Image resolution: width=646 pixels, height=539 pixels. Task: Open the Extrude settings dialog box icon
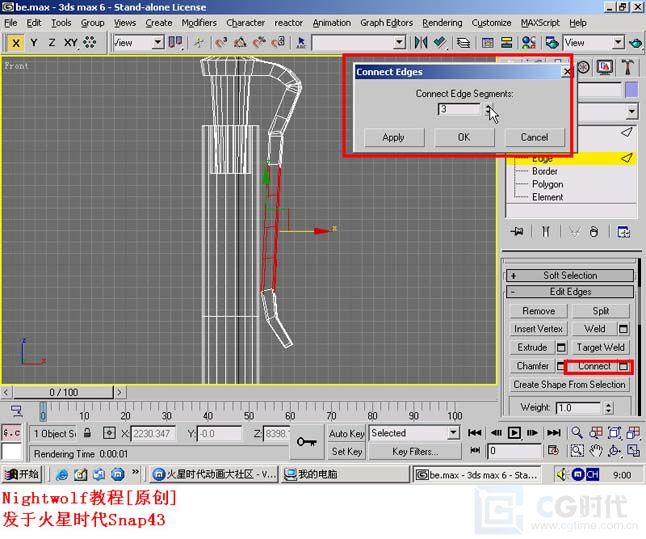click(561, 348)
